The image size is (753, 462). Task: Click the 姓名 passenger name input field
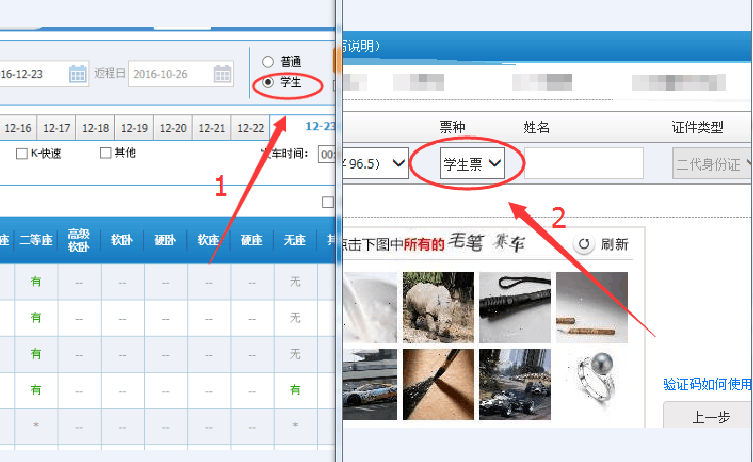pos(584,163)
